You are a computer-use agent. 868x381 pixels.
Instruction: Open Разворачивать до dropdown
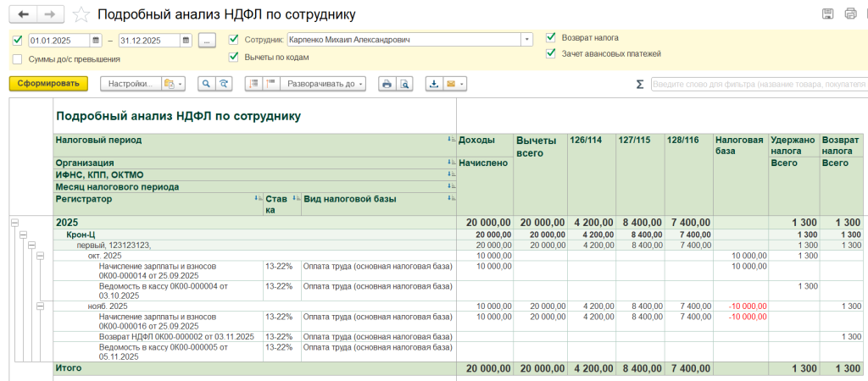click(324, 84)
